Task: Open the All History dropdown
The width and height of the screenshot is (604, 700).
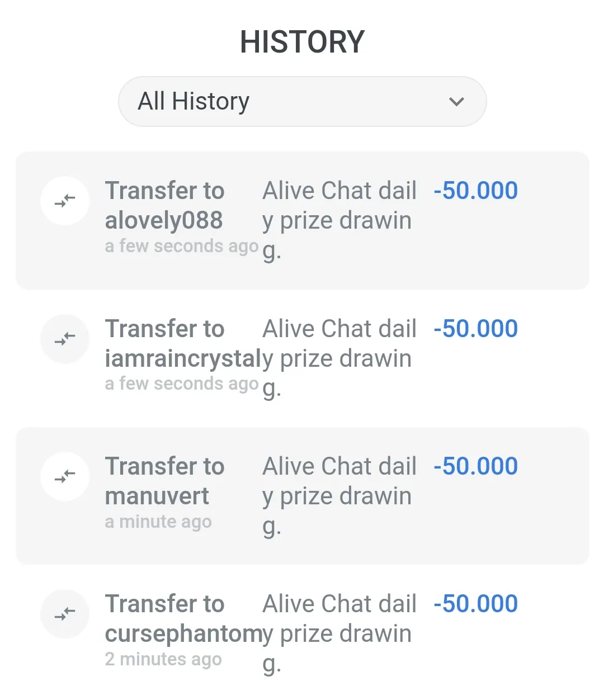Action: pos(302,102)
